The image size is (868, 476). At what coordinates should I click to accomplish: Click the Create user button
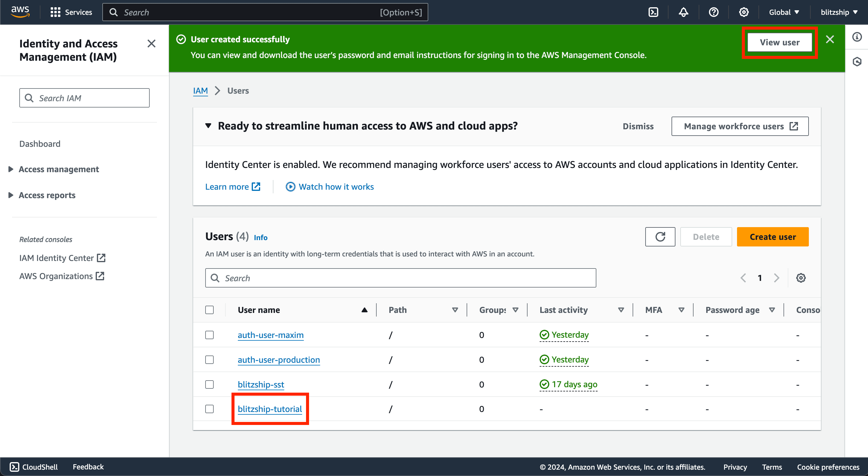(x=773, y=237)
